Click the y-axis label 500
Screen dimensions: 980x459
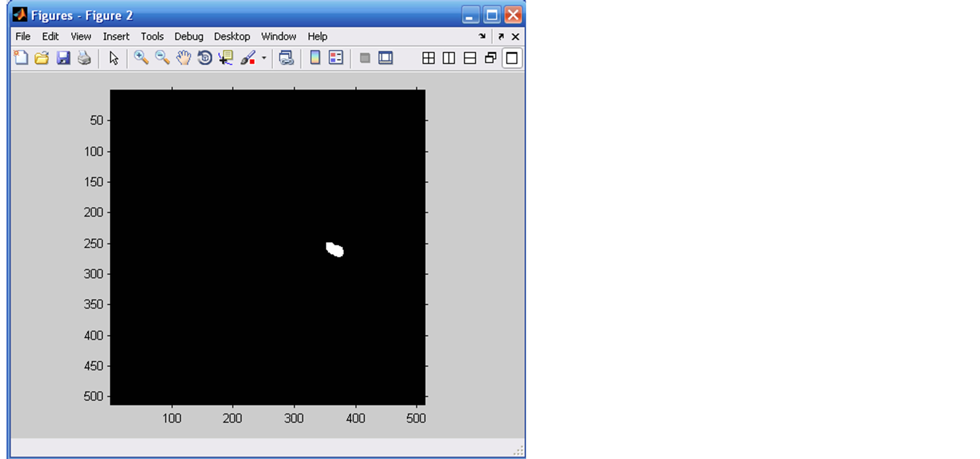[94, 396]
